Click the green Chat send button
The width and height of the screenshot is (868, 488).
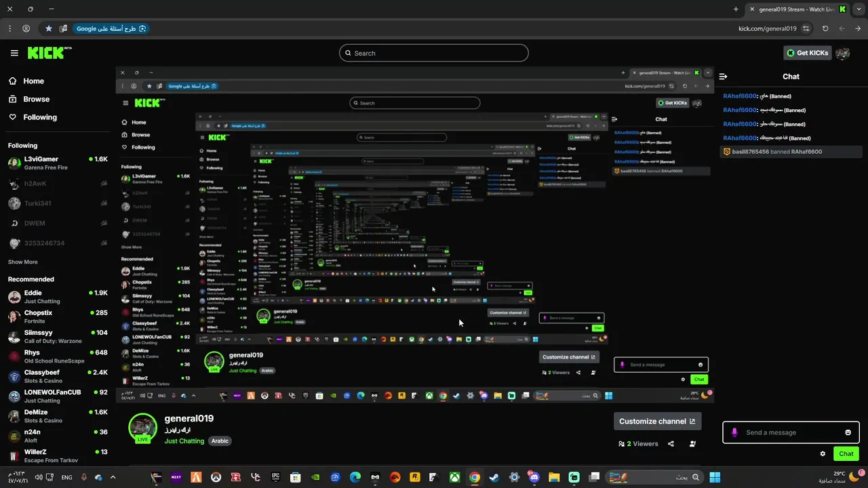point(846,454)
